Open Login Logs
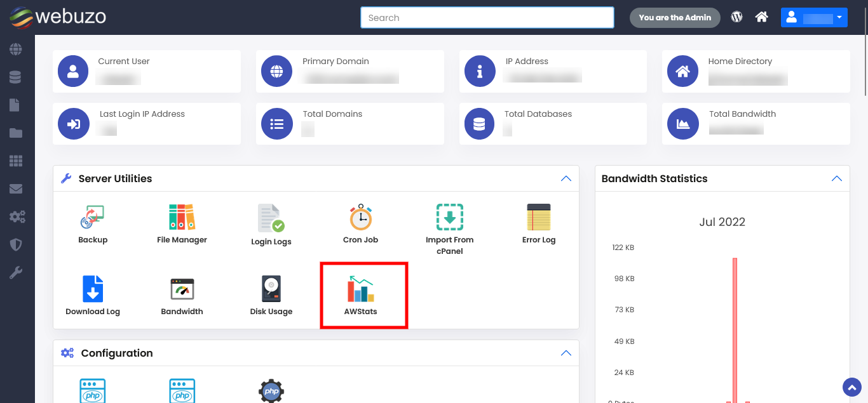This screenshot has width=868, height=403. [271, 222]
